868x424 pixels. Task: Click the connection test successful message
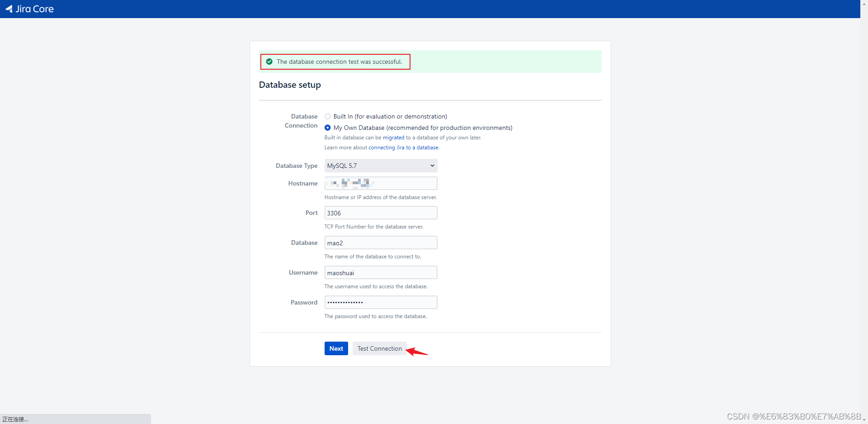(340, 62)
